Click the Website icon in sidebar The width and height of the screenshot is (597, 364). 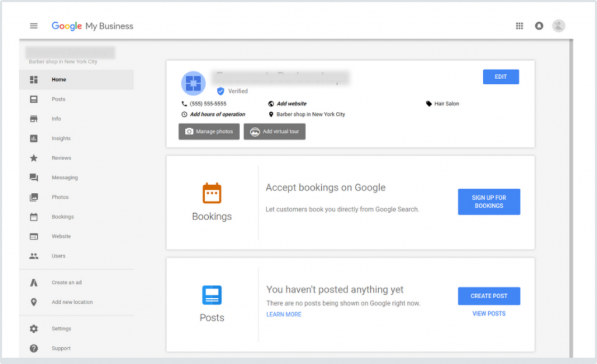click(x=34, y=236)
